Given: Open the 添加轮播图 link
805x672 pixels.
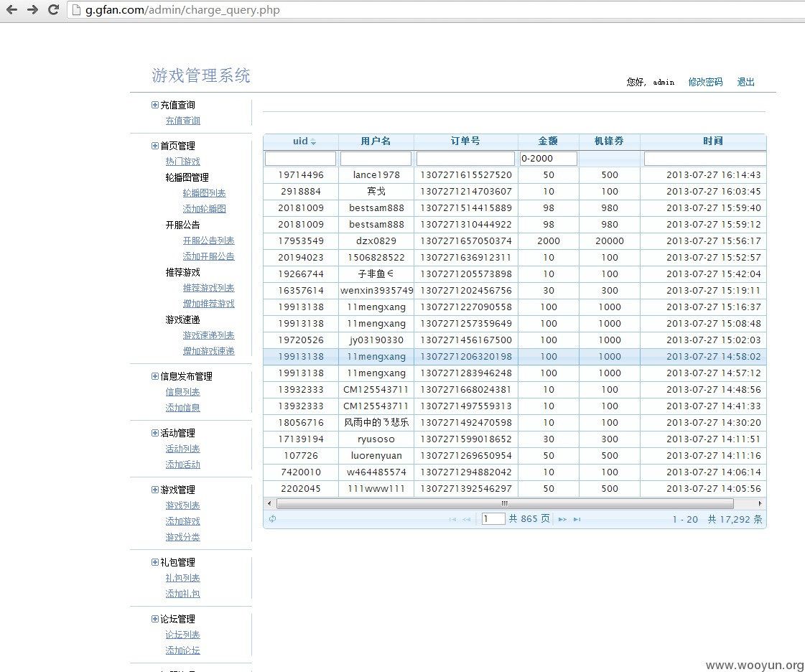Looking at the screenshot, I should [x=205, y=209].
